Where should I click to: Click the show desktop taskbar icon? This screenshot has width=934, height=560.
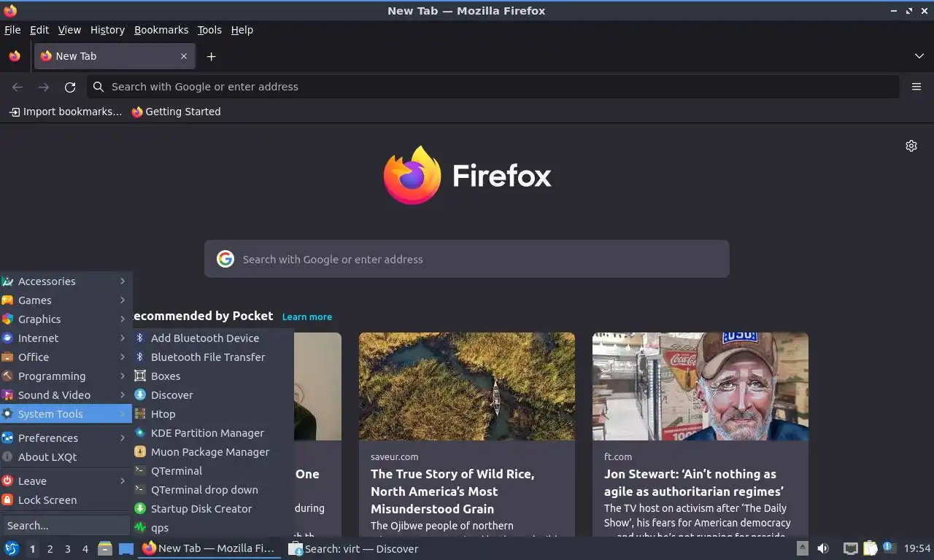[126, 548]
